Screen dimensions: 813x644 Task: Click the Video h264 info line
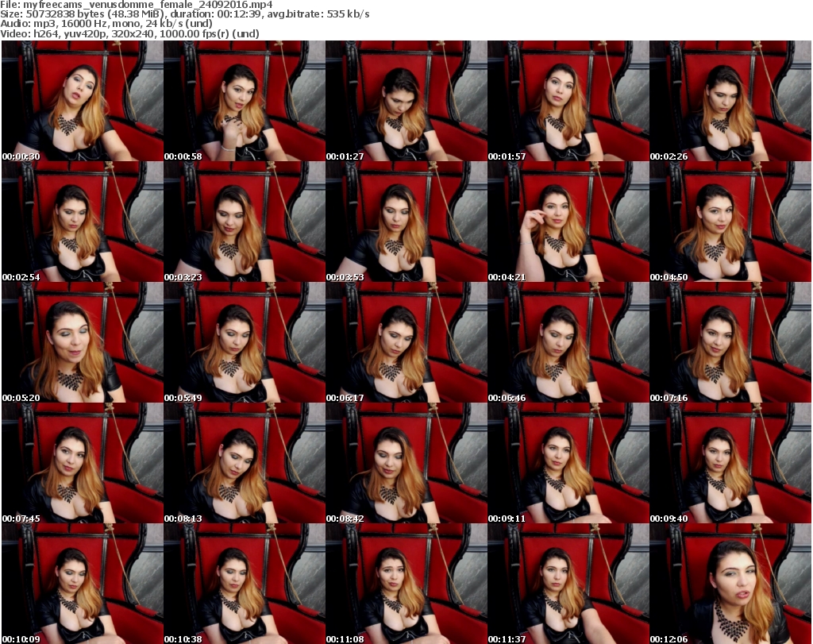(129, 33)
